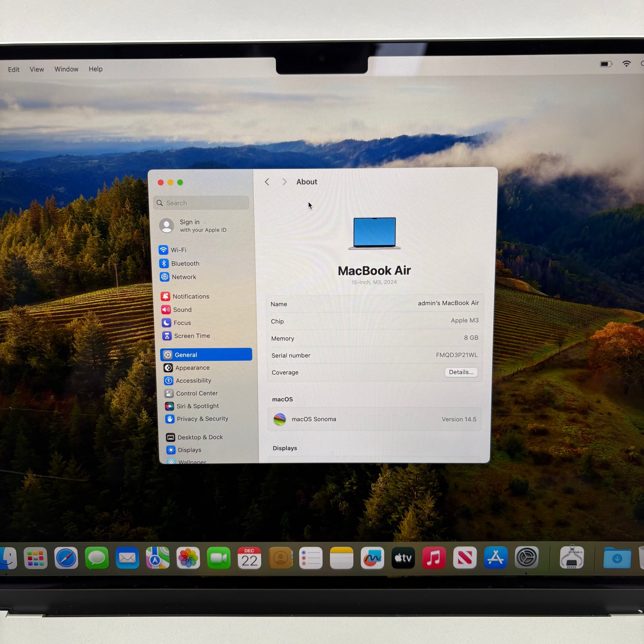Open Notifications settings
644x644 pixels.
tap(190, 296)
